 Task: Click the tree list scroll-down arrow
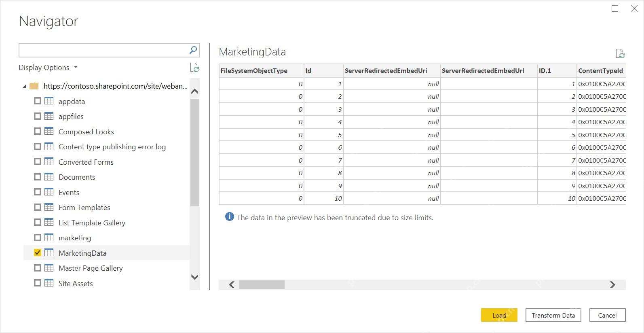194,277
